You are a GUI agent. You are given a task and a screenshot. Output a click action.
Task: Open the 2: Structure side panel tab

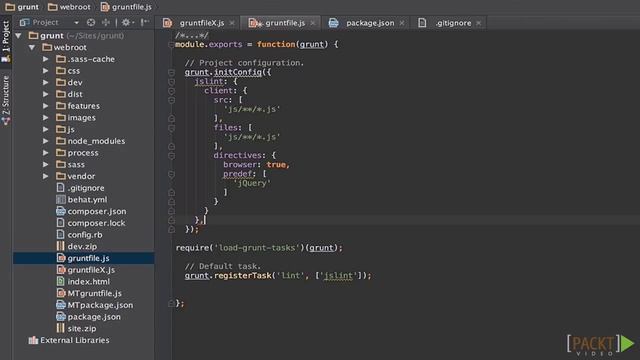(6, 100)
